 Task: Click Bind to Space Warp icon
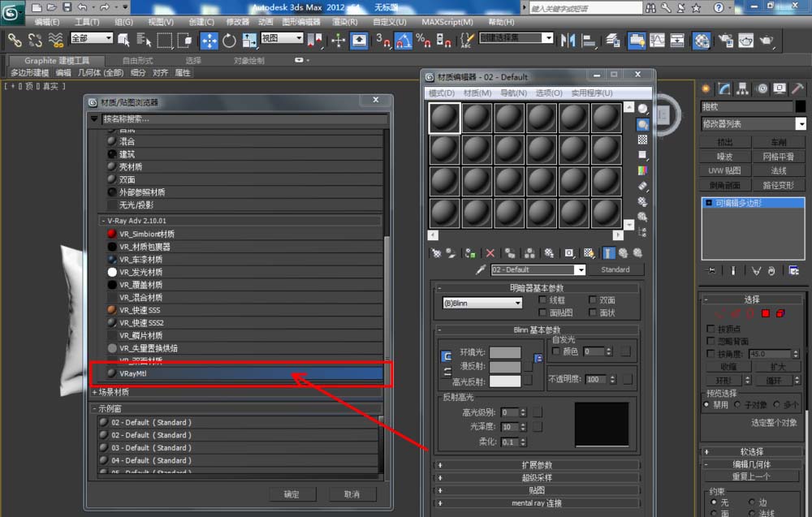[x=55, y=41]
